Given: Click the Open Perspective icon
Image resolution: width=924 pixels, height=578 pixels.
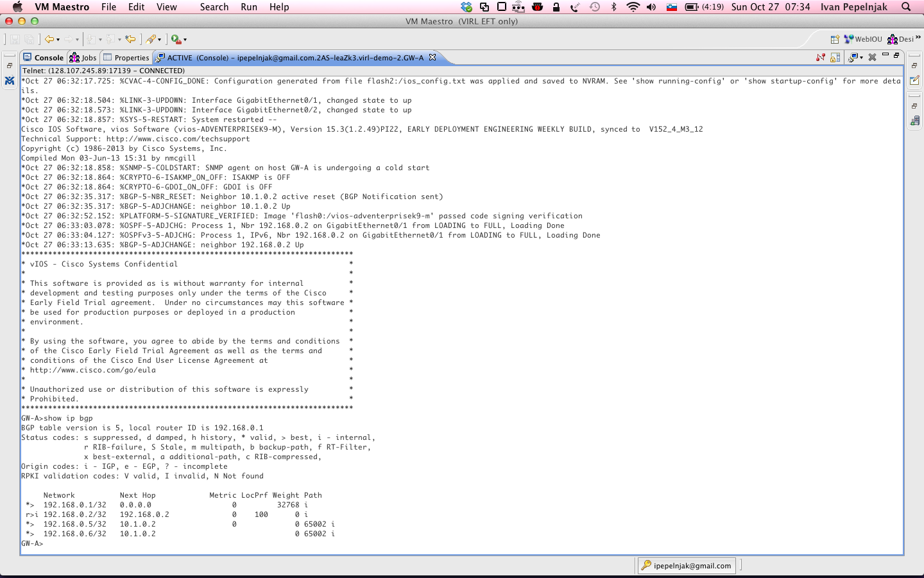Looking at the screenshot, I should (x=835, y=39).
